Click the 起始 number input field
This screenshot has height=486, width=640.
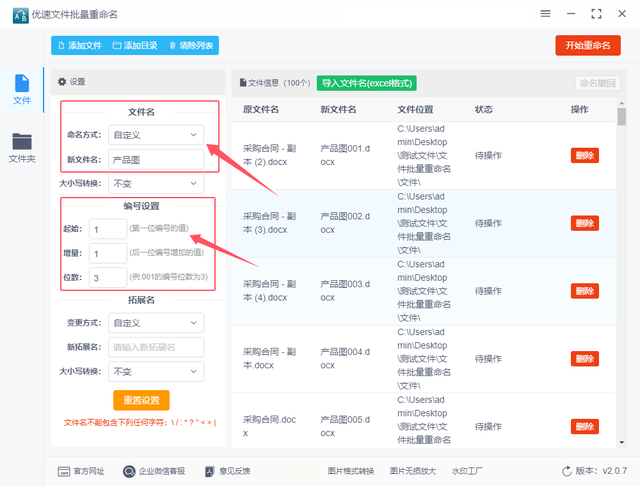pos(108,229)
